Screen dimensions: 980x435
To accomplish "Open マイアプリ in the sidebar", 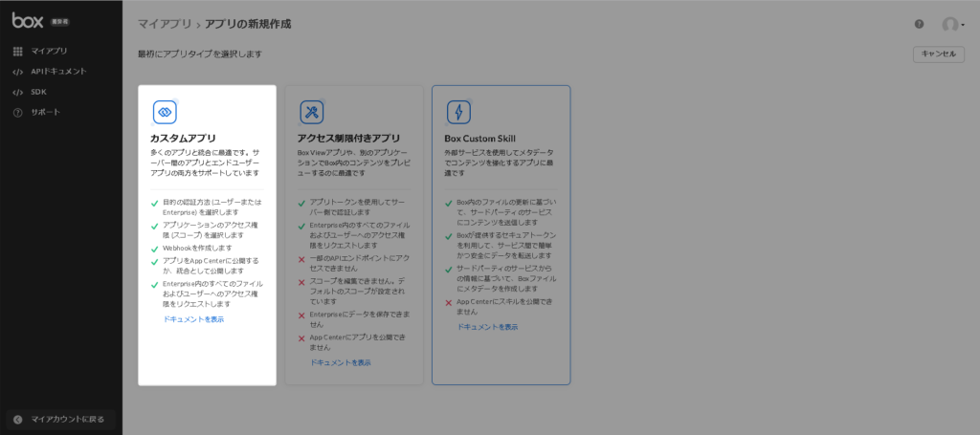I will pyautogui.click(x=49, y=52).
